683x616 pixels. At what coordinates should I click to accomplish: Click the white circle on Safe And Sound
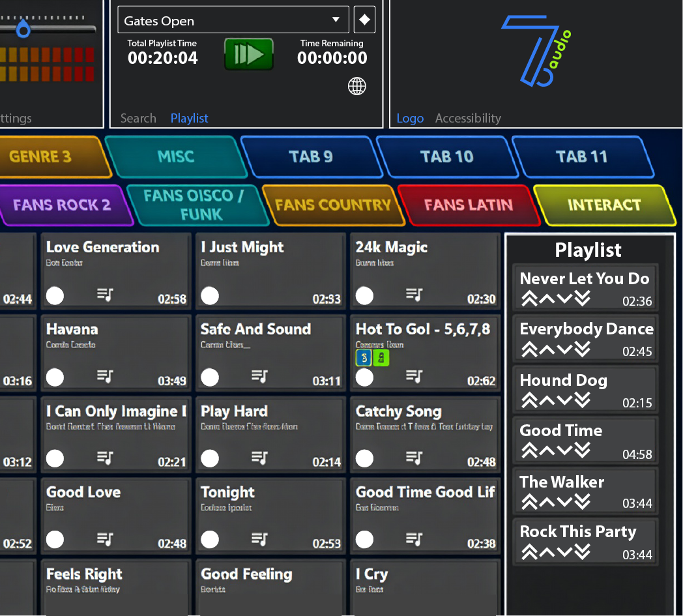point(209,377)
